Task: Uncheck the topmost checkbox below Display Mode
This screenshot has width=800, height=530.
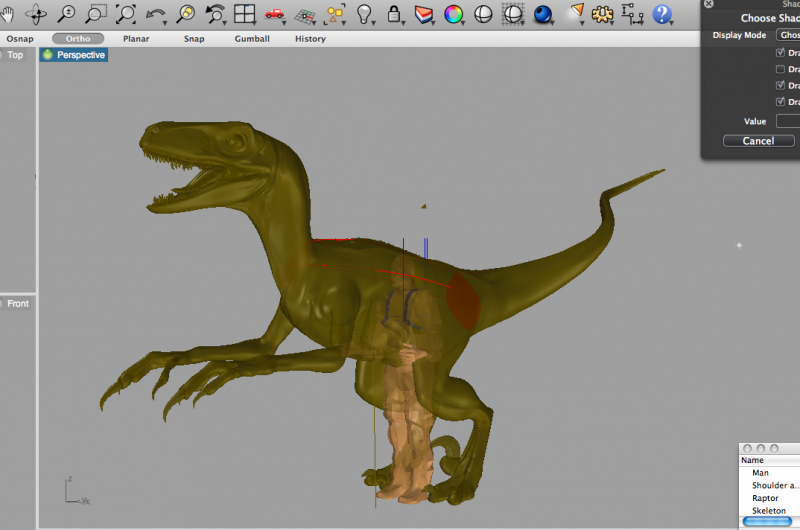Action: 780,53
